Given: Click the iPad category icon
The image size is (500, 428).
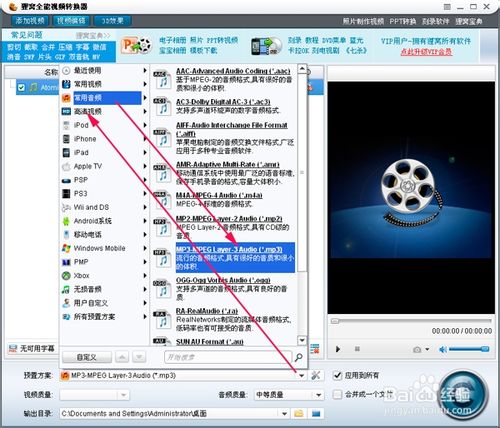Looking at the screenshot, I should [x=66, y=152].
